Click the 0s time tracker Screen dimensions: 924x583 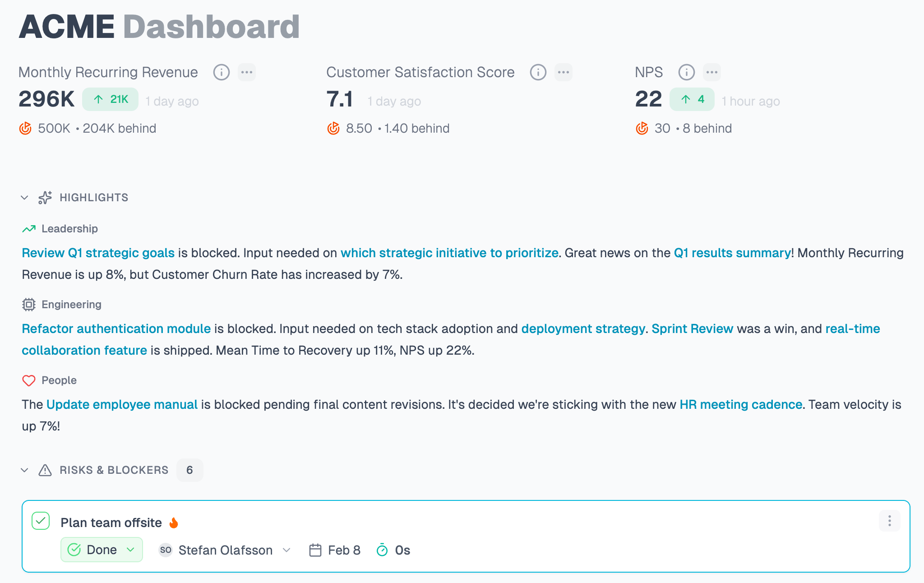click(x=393, y=550)
